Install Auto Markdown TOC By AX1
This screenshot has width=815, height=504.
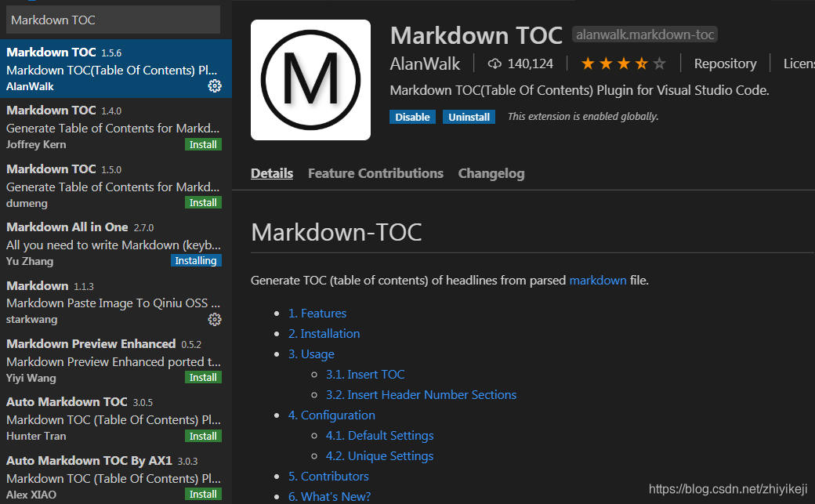click(x=203, y=494)
